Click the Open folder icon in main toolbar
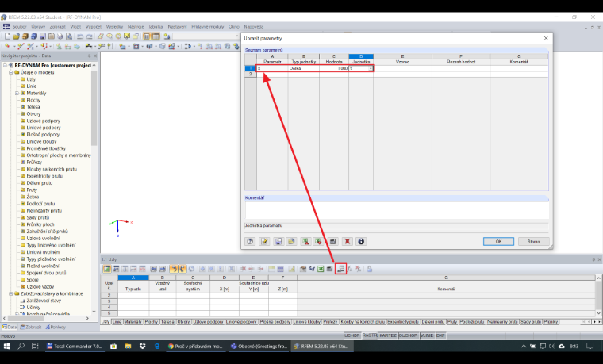603x364 pixels. click(x=16, y=36)
